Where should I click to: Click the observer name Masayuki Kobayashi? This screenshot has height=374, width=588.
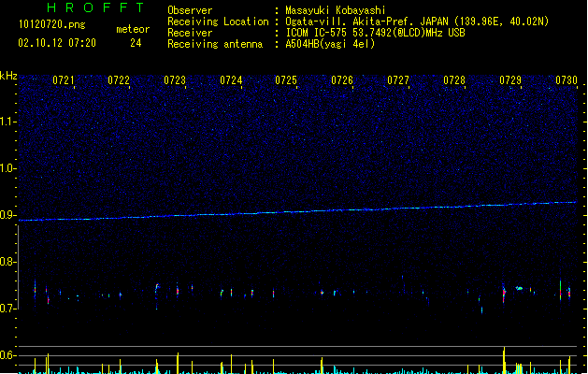[x=336, y=10]
